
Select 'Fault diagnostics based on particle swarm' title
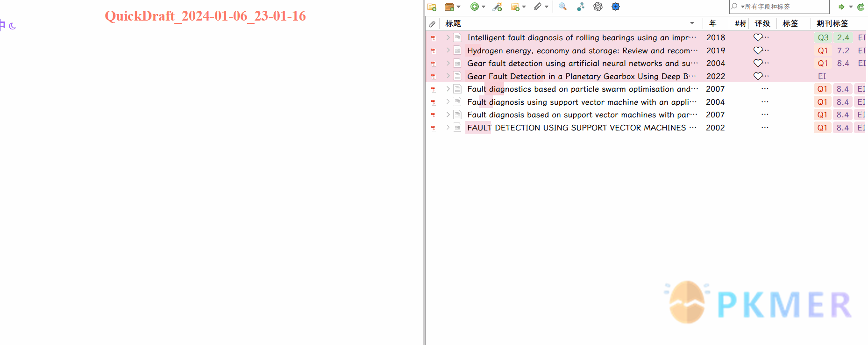click(583, 89)
